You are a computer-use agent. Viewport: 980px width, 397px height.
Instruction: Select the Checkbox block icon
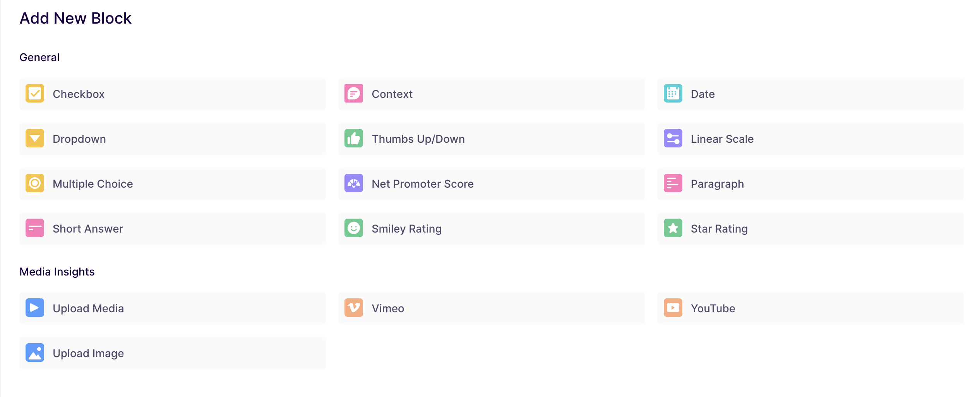34,94
